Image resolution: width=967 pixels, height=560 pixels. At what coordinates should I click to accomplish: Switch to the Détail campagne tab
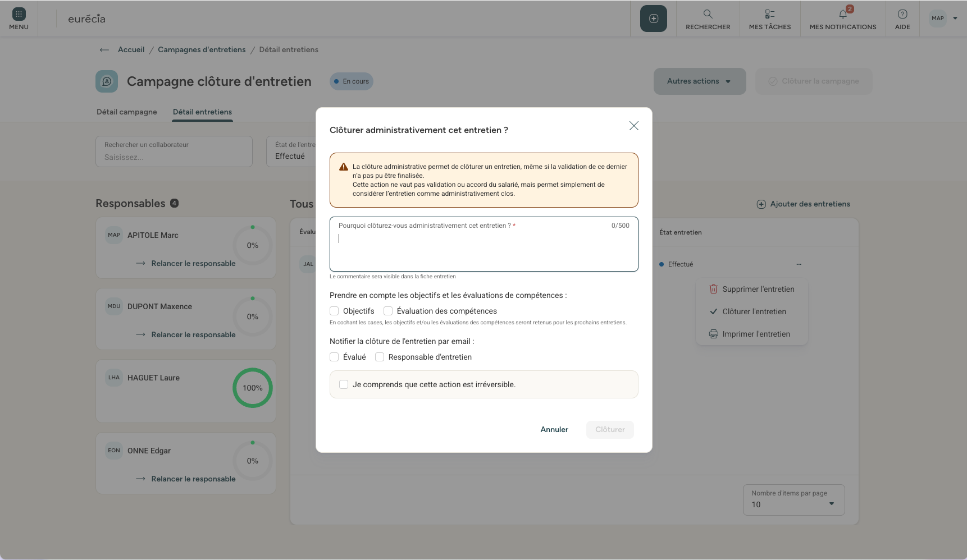[127, 112]
